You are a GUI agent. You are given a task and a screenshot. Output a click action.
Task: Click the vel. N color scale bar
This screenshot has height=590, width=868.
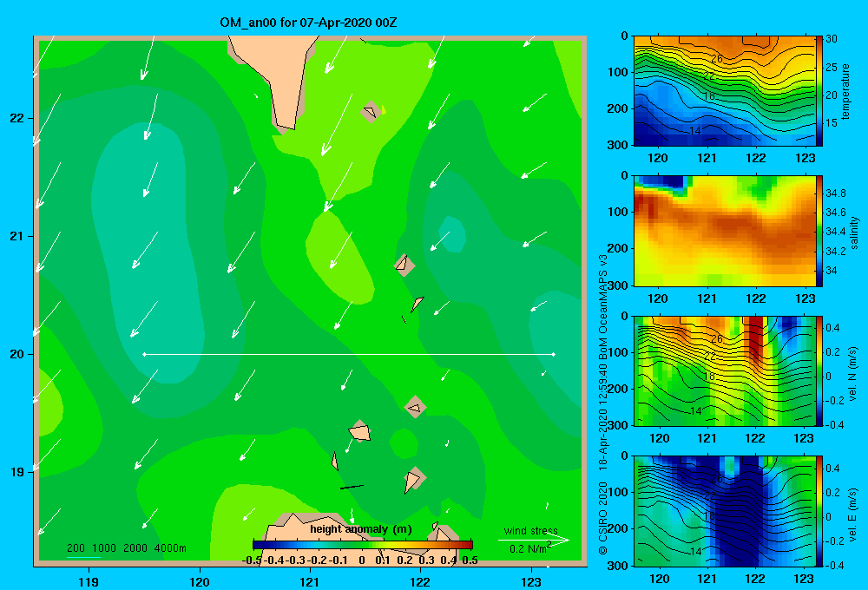click(x=819, y=370)
